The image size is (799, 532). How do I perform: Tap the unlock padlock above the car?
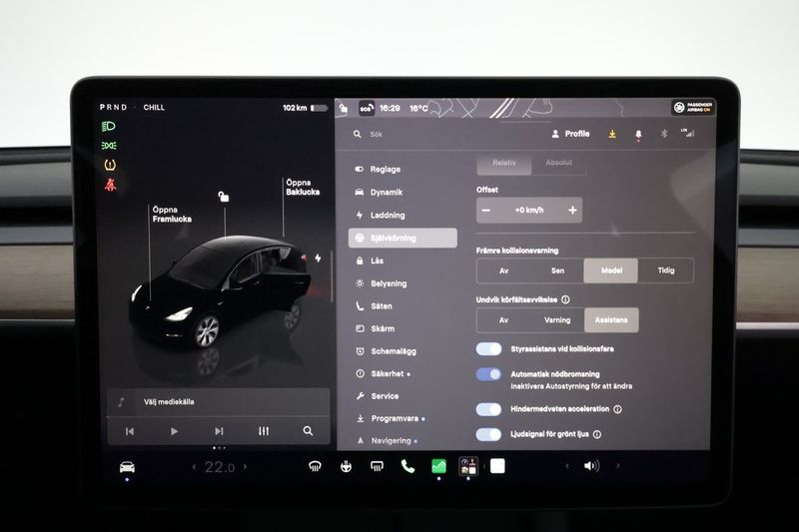coord(223,197)
